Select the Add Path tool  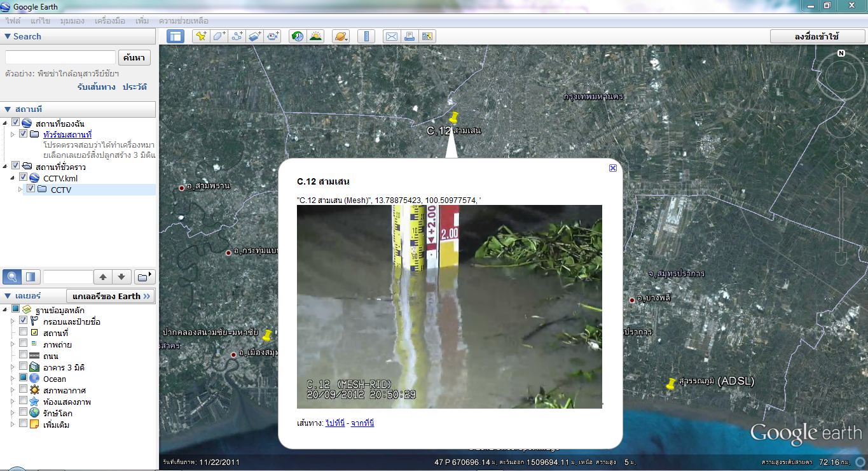click(x=236, y=36)
